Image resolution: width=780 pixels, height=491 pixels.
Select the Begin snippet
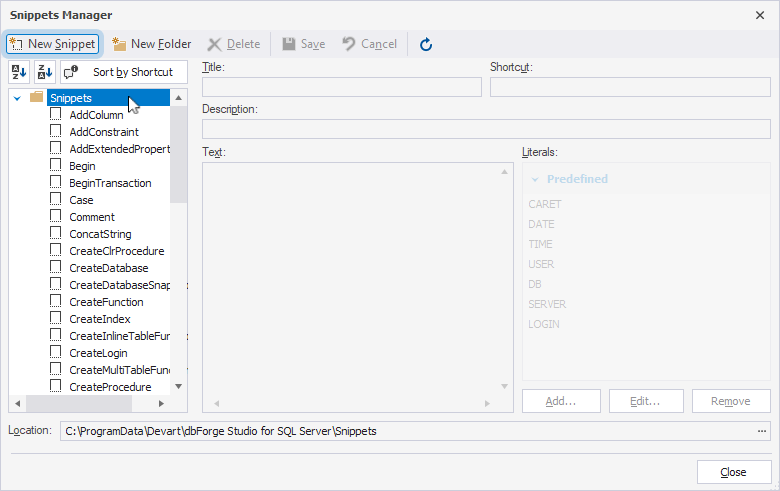[x=82, y=166]
